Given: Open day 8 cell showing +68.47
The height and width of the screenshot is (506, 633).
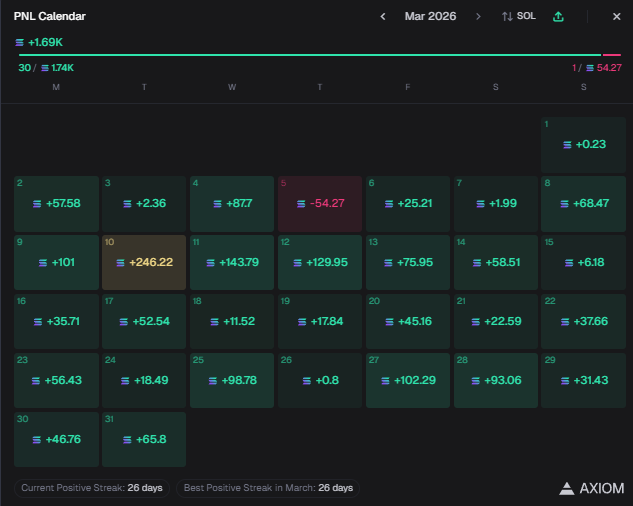Looking at the screenshot, I should coord(583,204).
